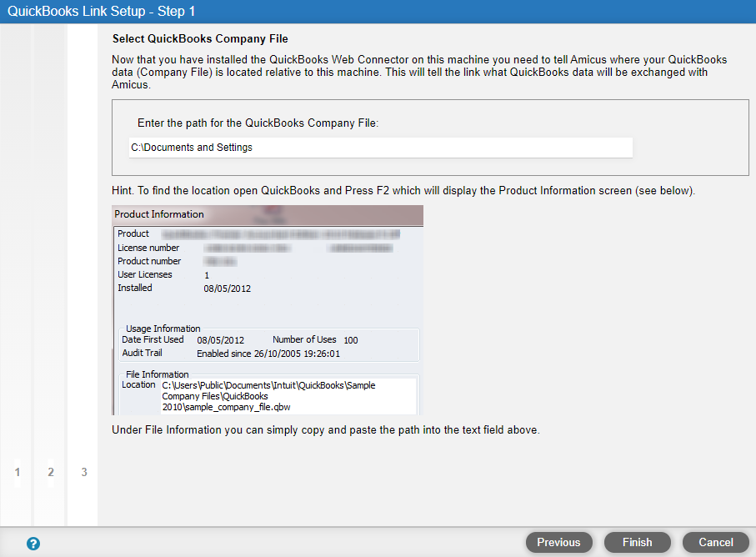Go to wizard step 1 tab
Image resolution: width=756 pixels, height=557 pixels.
pyautogui.click(x=18, y=472)
